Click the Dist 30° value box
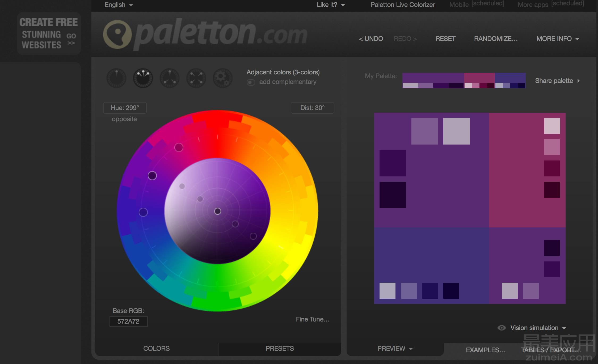 click(x=313, y=108)
